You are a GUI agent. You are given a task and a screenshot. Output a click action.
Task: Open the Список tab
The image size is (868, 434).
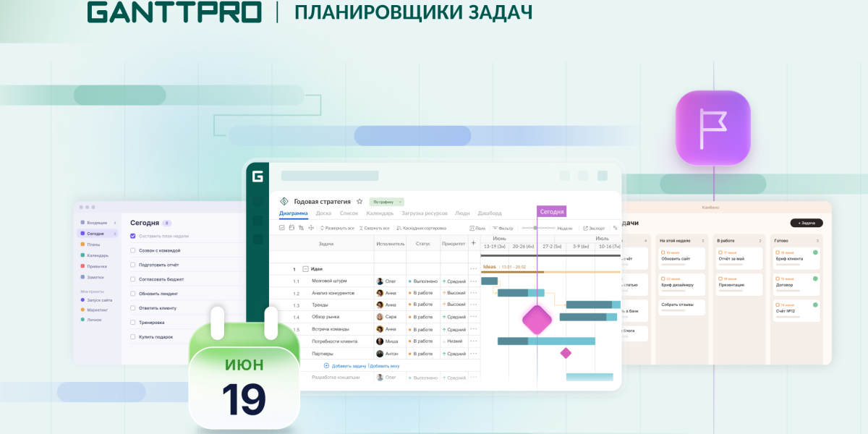click(x=349, y=213)
